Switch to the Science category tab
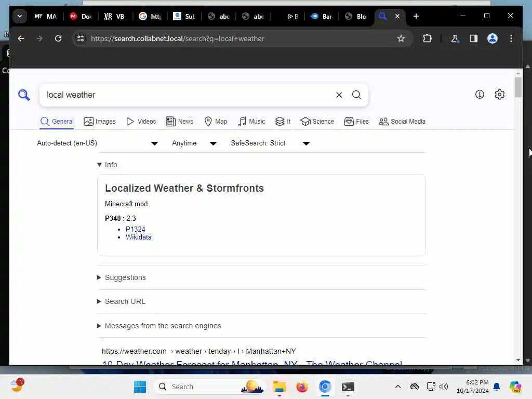Viewport: 532px width, 399px height. [x=317, y=122]
